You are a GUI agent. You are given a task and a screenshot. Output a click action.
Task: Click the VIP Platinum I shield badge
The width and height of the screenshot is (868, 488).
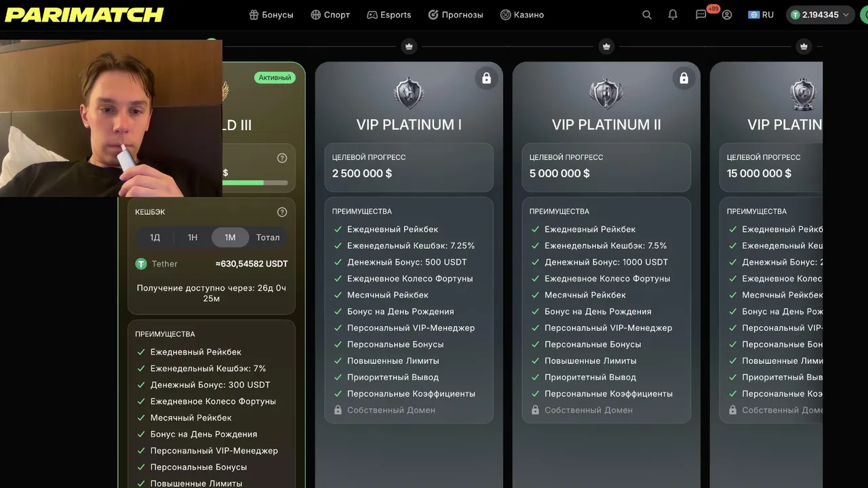[409, 94]
